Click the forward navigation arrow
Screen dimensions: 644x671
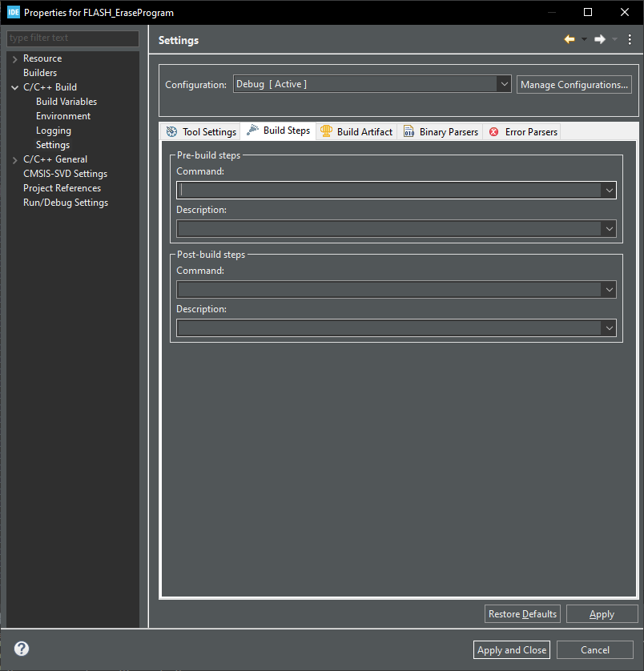599,39
